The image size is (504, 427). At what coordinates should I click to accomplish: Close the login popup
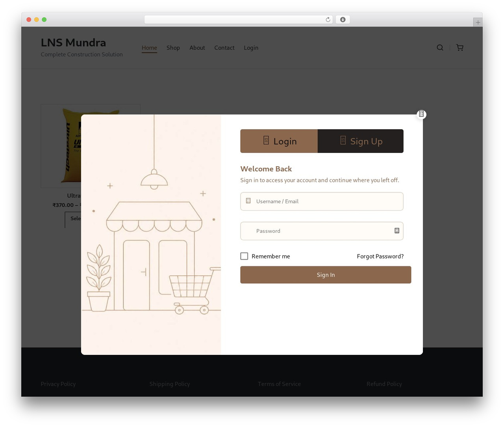pos(421,114)
